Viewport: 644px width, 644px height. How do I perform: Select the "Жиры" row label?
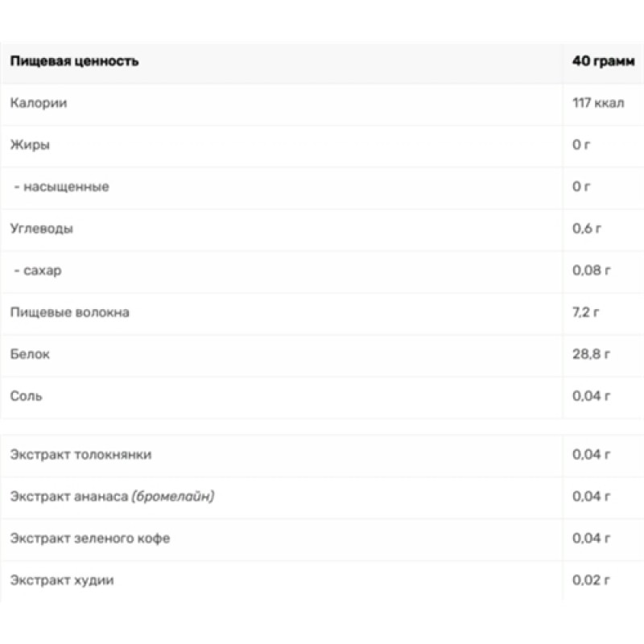[31, 145]
